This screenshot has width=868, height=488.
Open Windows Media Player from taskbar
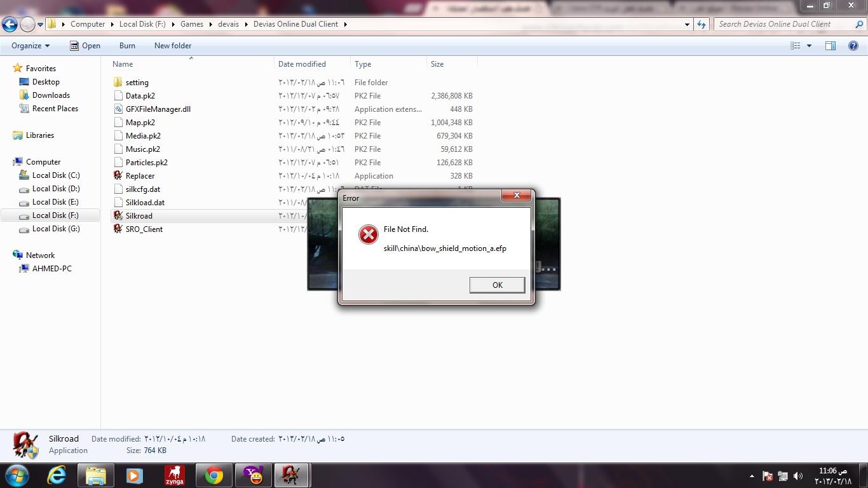coord(134,475)
